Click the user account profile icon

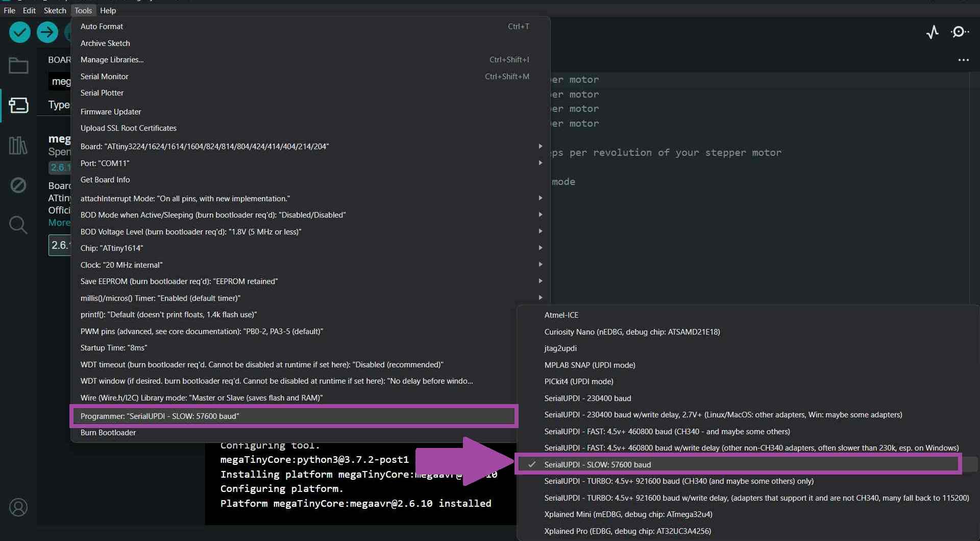(18, 507)
